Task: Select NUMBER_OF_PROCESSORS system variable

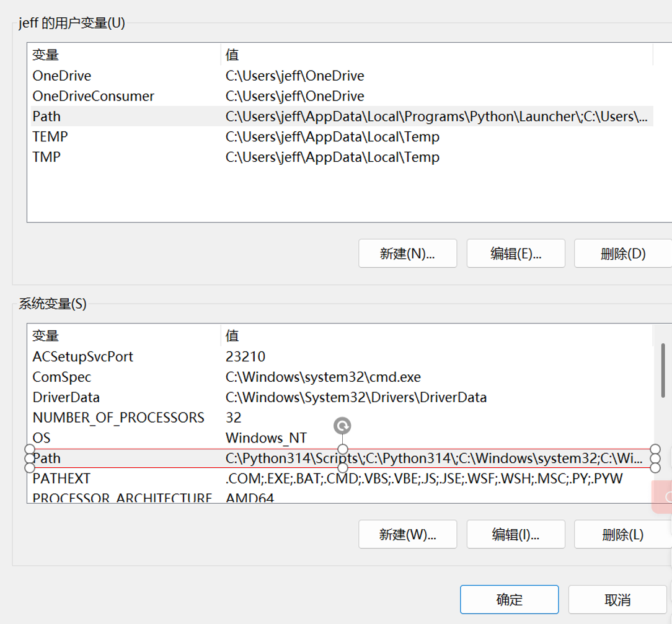Action: tap(342, 418)
